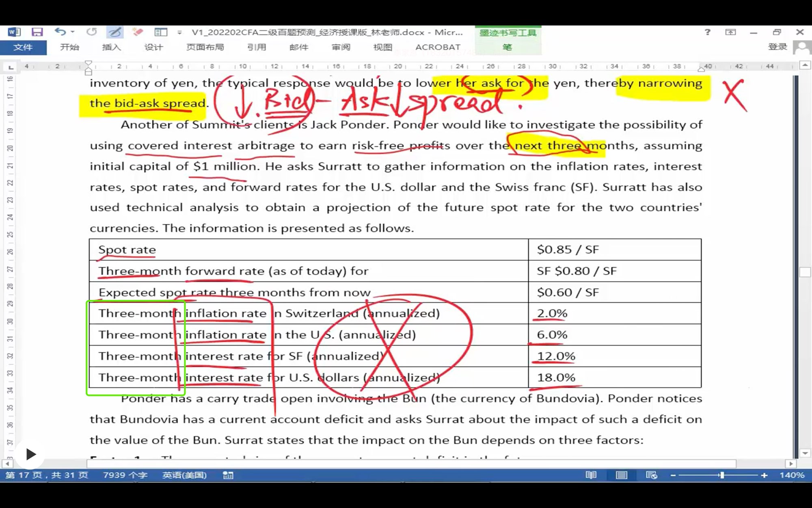Click the Undo arrow icon
Image resolution: width=812 pixels, height=508 pixels.
(x=60, y=32)
